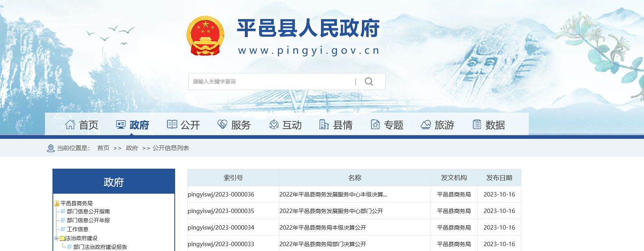Image resolution: width=644 pixels, height=251 pixels.
Task: Click the 平邑县人民政府 site title
Action: (x=308, y=28)
